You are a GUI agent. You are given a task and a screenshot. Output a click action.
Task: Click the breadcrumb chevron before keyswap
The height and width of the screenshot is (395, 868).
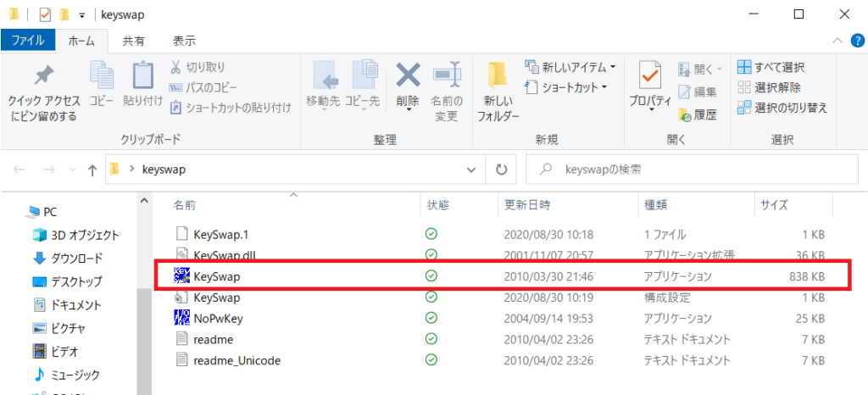click(x=131, y=170)
